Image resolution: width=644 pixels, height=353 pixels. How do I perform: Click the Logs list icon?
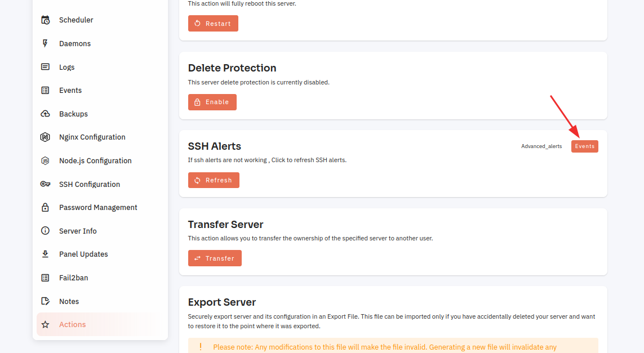point(45,67)
